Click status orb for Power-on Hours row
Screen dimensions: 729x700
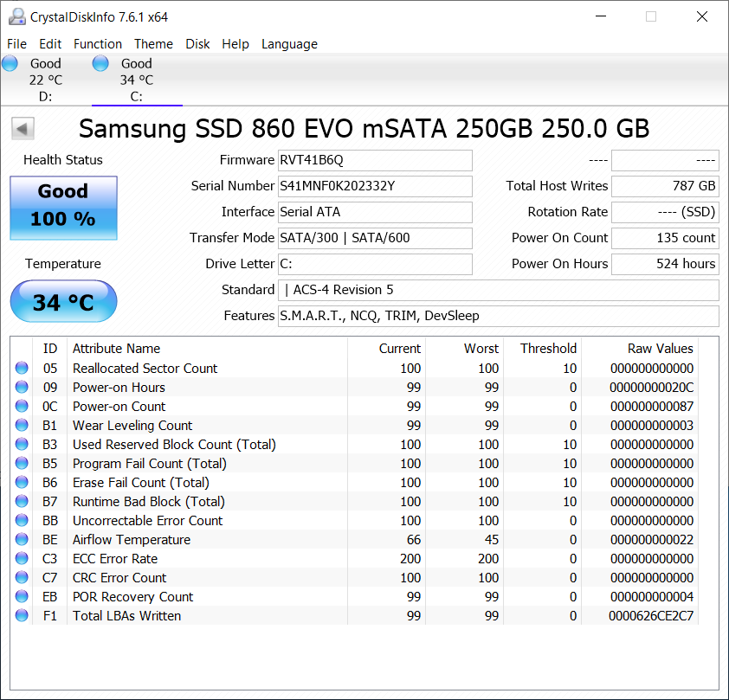pyautogui.click(x=22, y=387)
